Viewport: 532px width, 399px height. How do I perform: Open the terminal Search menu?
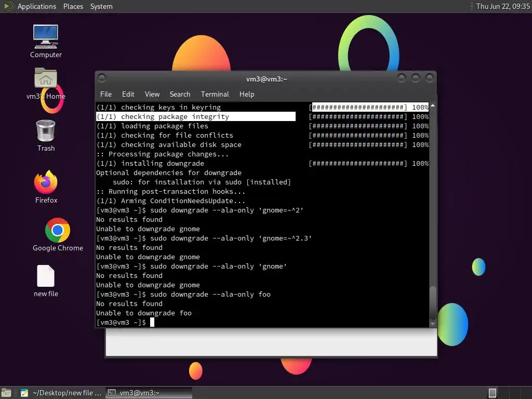(x=180, y=95)
